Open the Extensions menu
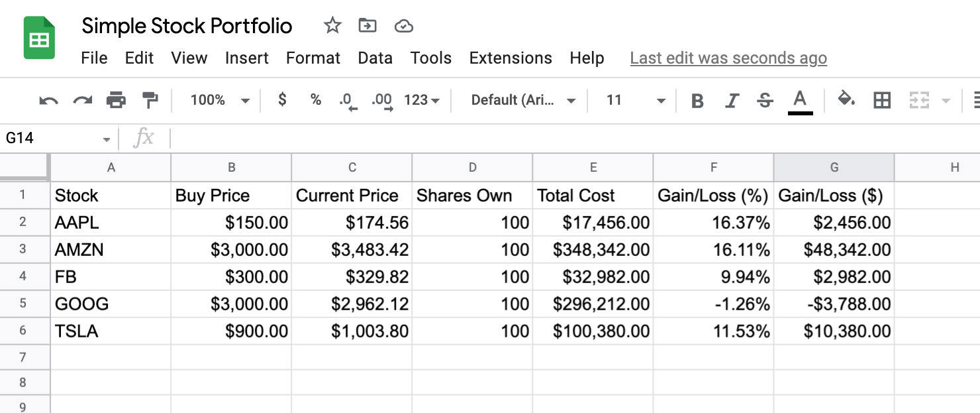 511,58
